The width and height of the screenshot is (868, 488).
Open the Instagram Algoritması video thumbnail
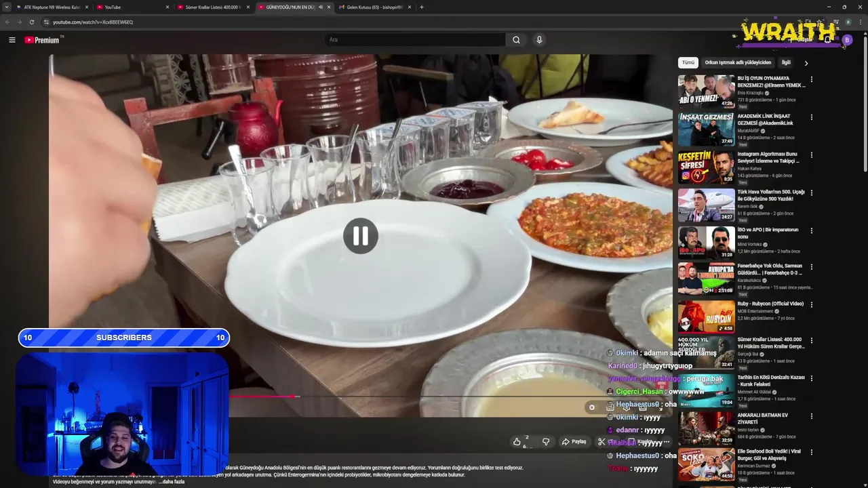(706, 167)
